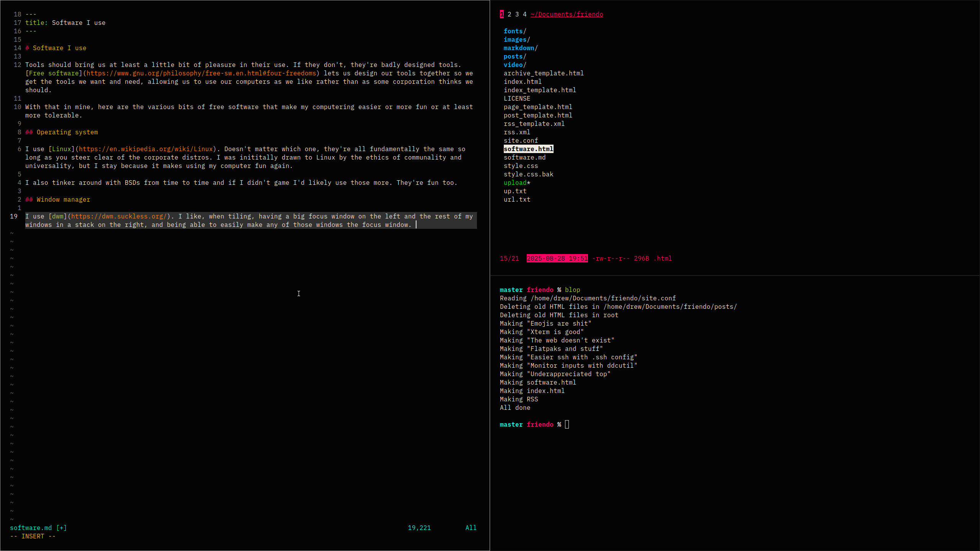Click 'Making "Monitor inputs with ddcutil"' line
980x551 pixels.
point(568,365)
